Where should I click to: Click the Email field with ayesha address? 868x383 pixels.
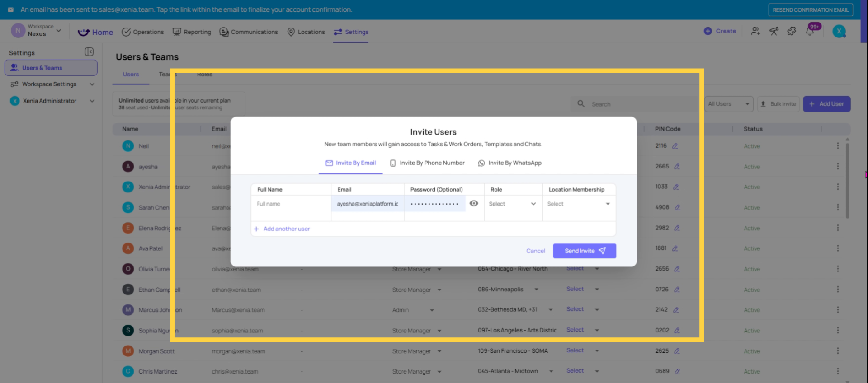[368, 204]
